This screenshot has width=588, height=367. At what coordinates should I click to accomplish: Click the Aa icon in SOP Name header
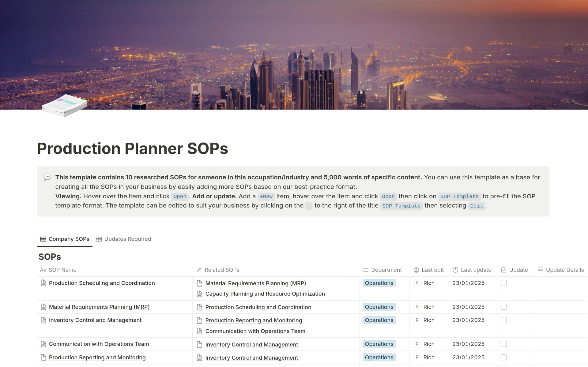(43, 270)
